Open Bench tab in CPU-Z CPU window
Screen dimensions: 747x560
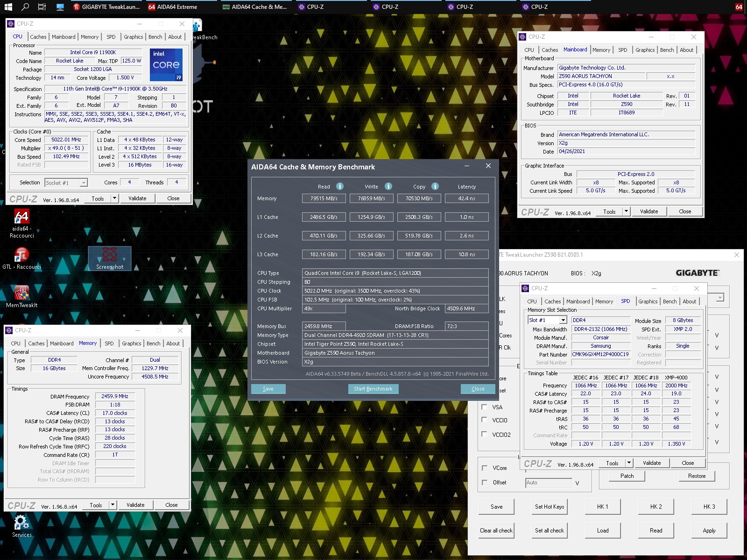[155, 37]
